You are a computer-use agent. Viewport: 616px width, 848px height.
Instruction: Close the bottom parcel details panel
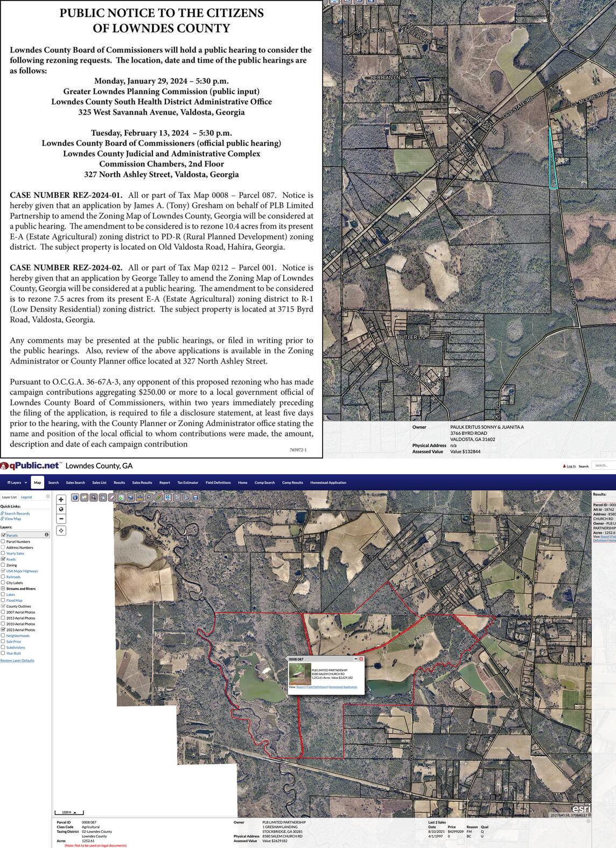tap(588, 821)
